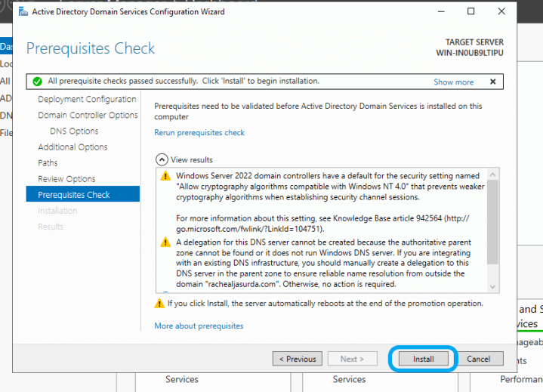Close the configuration wizard window

click(x=501, y=11)
